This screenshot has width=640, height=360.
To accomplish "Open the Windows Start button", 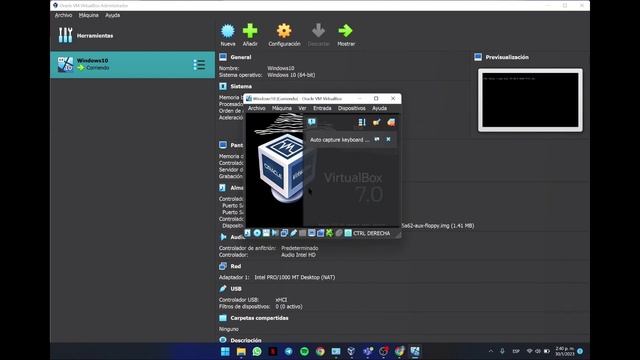I will pos(225,351).
